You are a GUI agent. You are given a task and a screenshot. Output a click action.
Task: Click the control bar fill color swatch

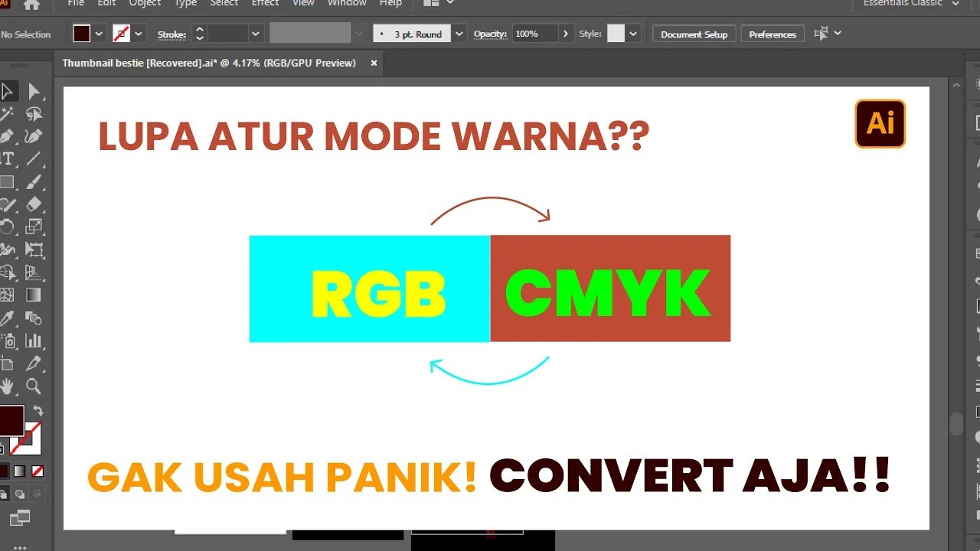pos(81,34)
